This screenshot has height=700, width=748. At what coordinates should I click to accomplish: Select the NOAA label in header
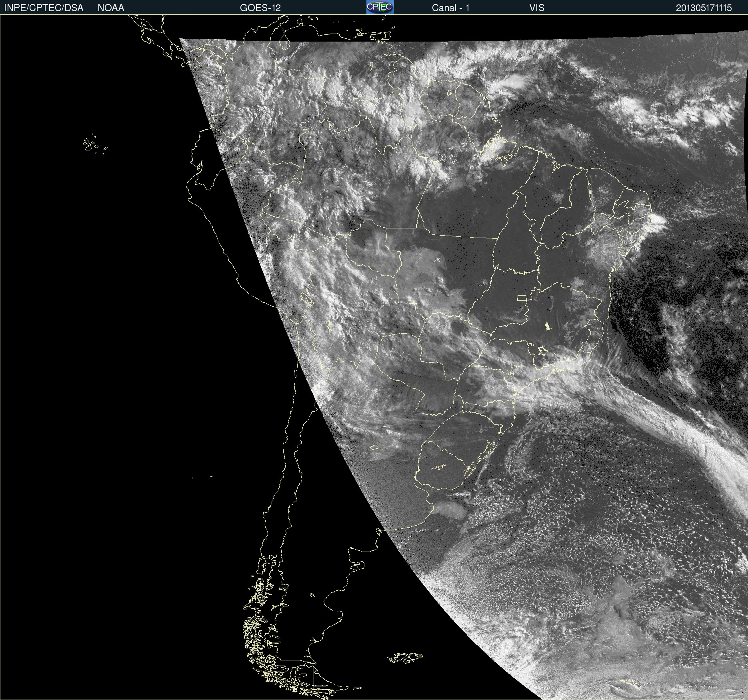[x=111, y=8]
